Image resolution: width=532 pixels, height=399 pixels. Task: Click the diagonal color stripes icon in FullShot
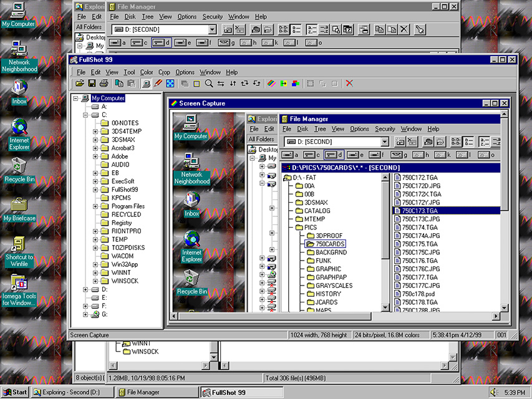tap(271, 84)
